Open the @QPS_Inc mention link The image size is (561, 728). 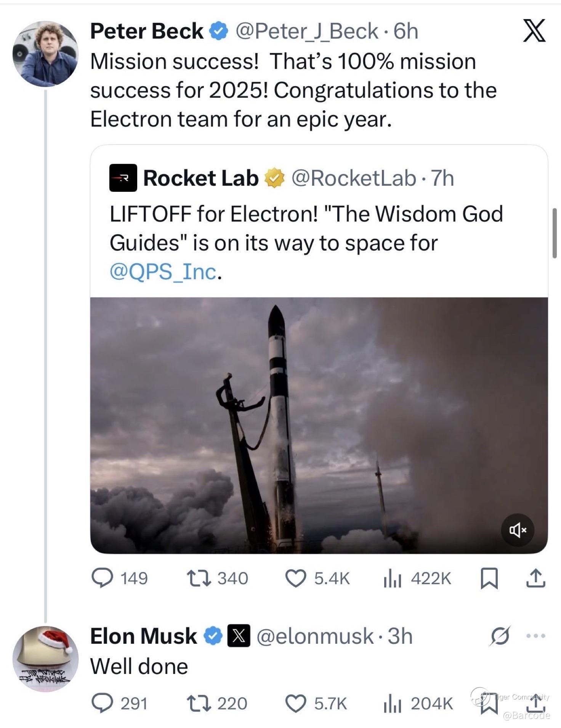click(163, 272)
